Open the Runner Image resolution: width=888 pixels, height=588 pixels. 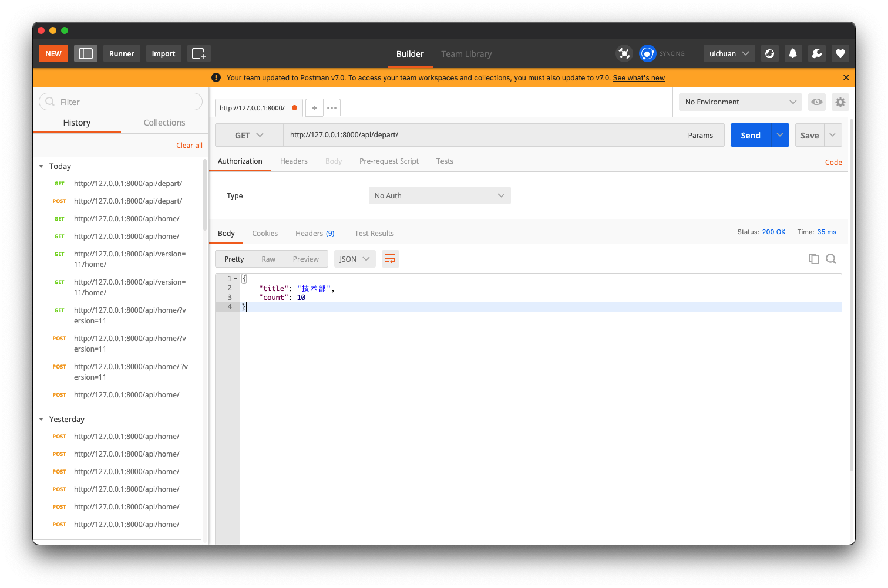pos(122,53)
